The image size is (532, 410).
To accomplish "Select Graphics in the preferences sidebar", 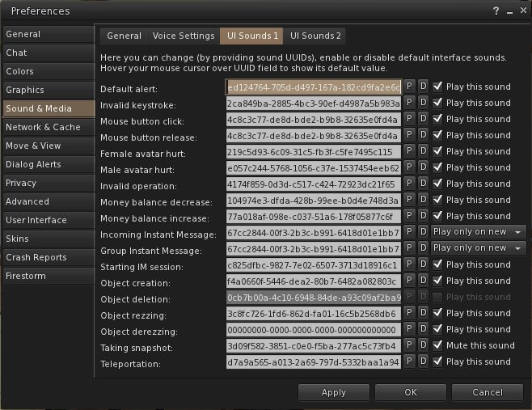I will 48,90.
